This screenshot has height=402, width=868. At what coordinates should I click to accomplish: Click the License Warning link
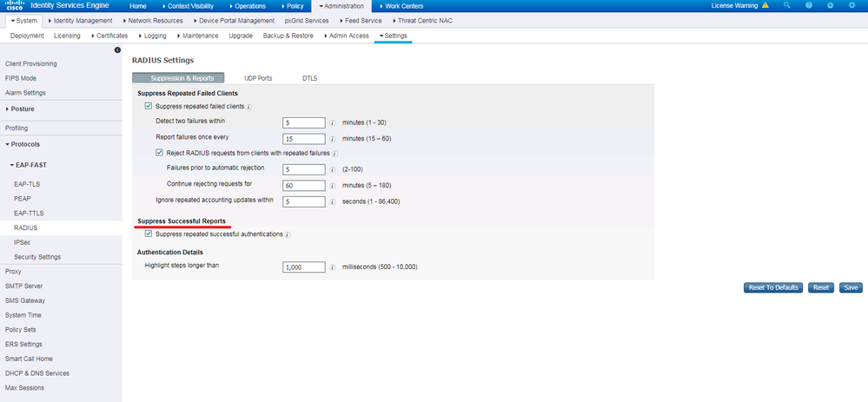pyautogui.click(x=736, y=5)
